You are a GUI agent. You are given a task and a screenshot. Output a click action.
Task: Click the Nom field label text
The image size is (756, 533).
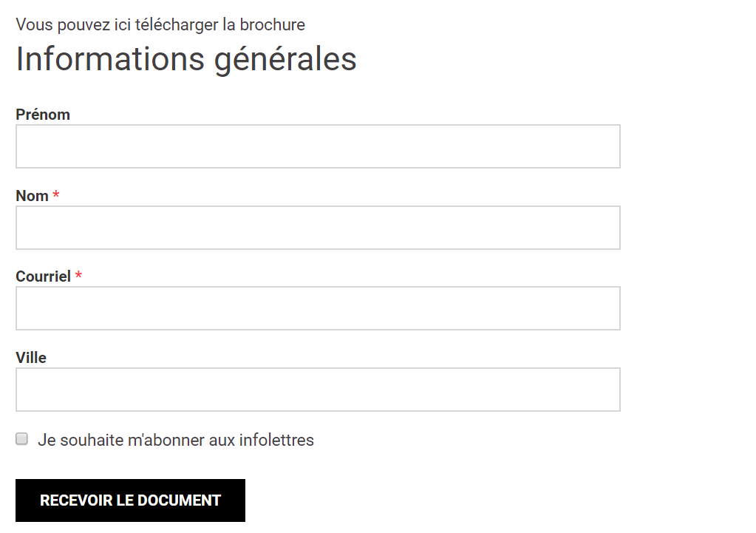[32, 196]
